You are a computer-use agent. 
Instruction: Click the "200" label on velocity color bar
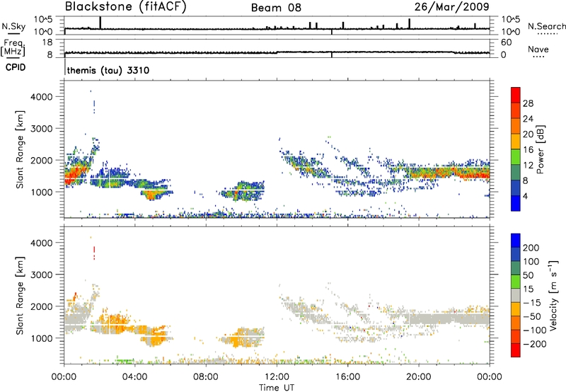(531, 248)
